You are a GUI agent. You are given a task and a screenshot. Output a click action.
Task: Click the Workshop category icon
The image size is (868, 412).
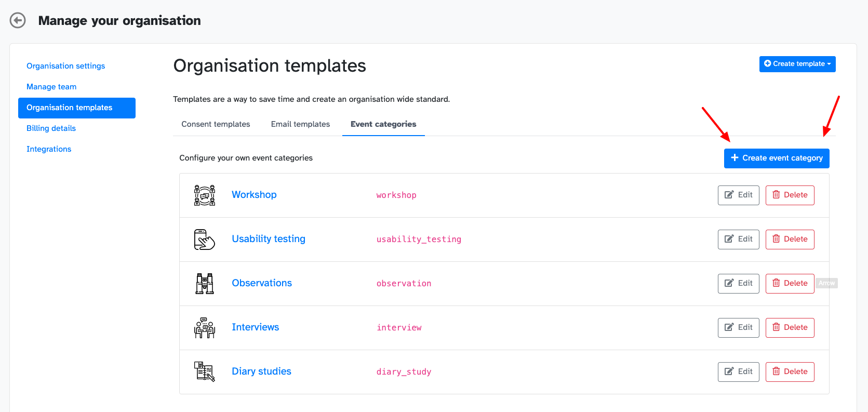pos(204,195)
